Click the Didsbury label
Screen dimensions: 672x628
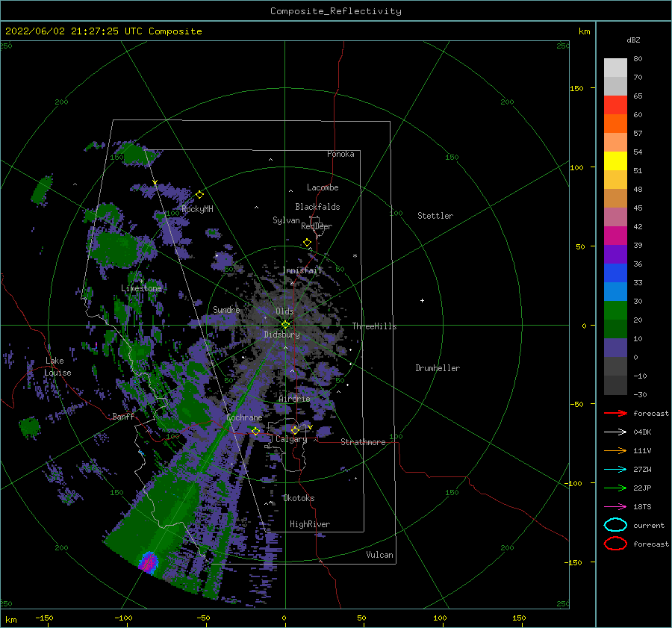[x=281, y=335]
